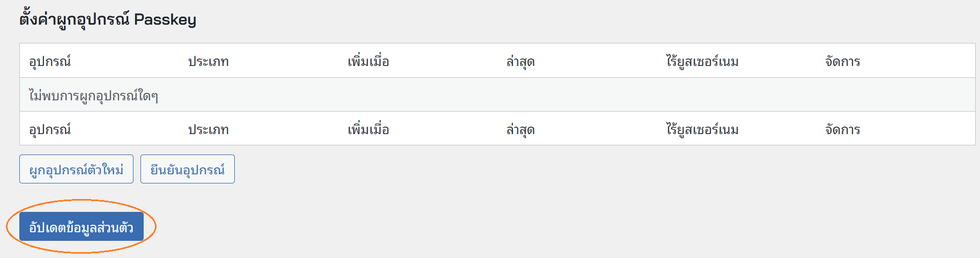Select the ประเภท label in table footer
This screenshot has width=980, height=258.
click(209, 129)
